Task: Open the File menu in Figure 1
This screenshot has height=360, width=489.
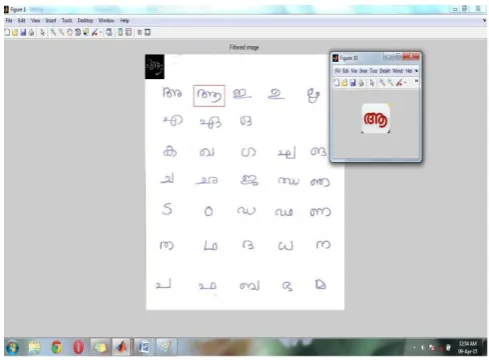Action: click(9, 21)
